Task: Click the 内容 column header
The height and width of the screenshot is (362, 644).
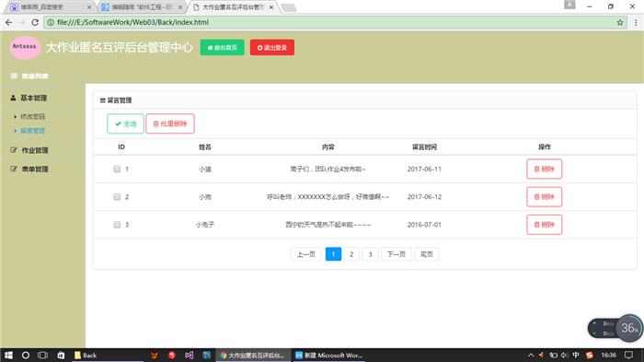Action: tap(328, 146)
